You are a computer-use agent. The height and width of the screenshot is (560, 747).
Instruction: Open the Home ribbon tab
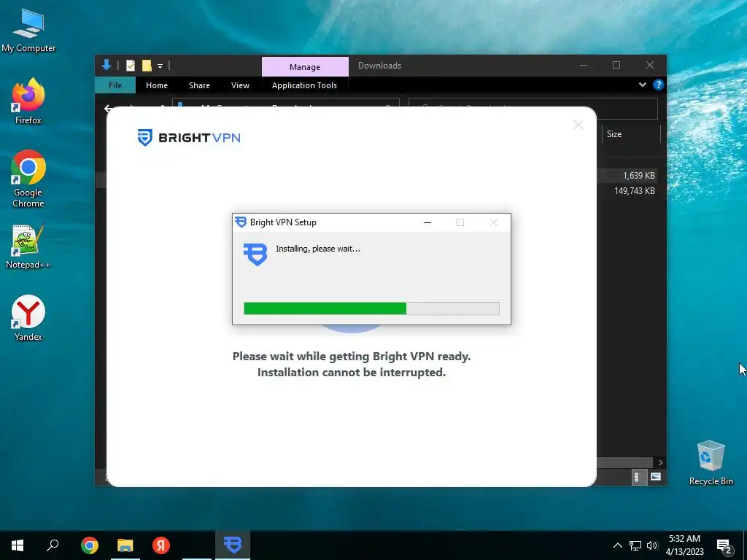[157, 85]
